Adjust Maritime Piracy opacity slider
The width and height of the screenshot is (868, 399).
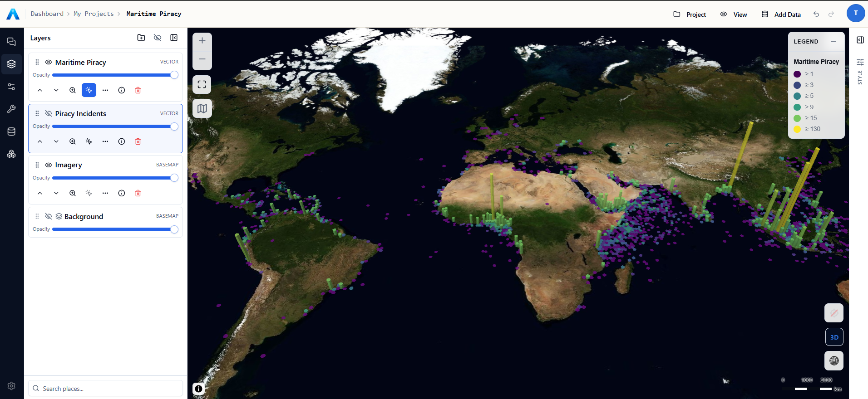click(115, 75)
